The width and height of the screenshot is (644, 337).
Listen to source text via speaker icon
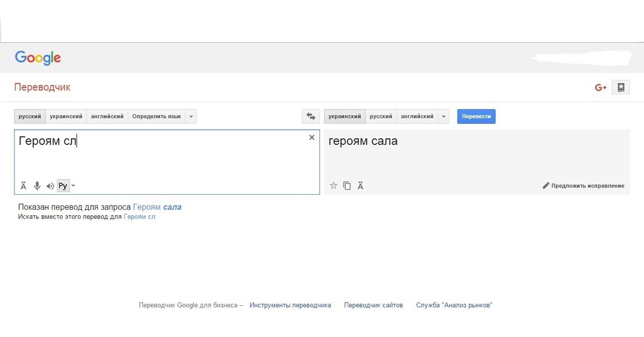click(50, 186)
